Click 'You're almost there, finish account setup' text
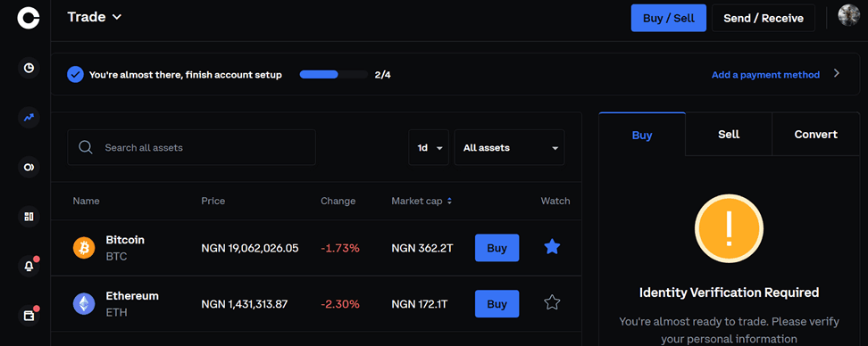Image resolution: width=868 pixels, height=346 pixels. [x=186, y=75]
